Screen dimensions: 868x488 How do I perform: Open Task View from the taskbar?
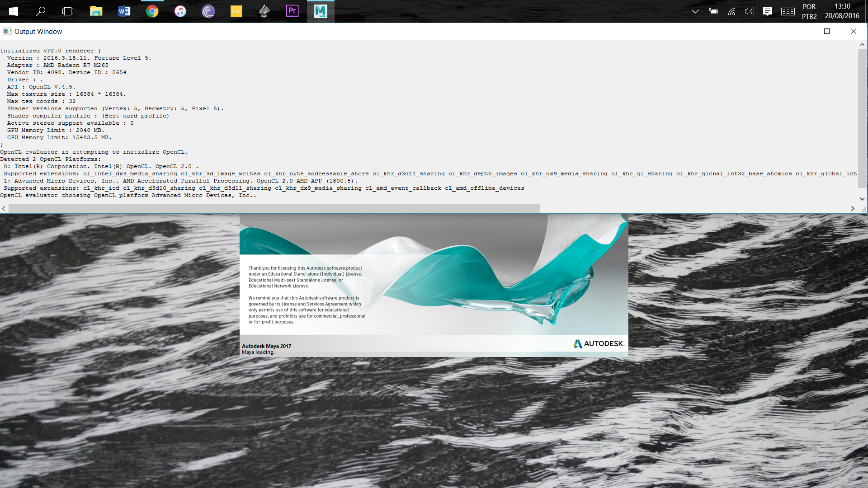[x=68, y=11]
